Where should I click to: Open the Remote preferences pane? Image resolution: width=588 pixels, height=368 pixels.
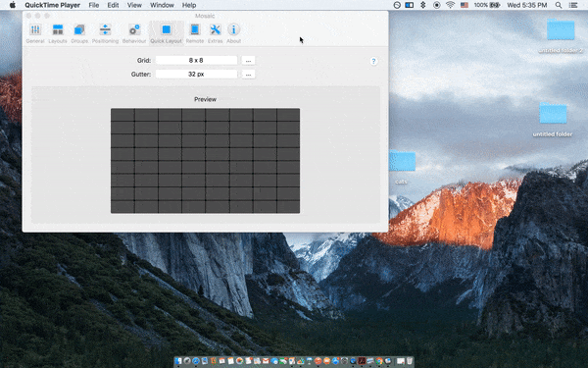(x=195, y=33)
